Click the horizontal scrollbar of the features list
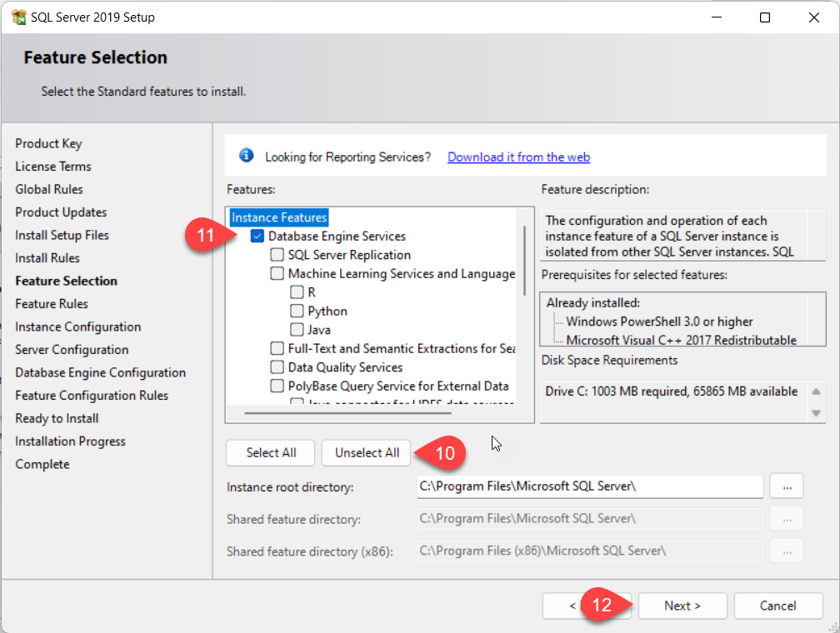Viewport: 840px width, 633px height. click(347, 413)
